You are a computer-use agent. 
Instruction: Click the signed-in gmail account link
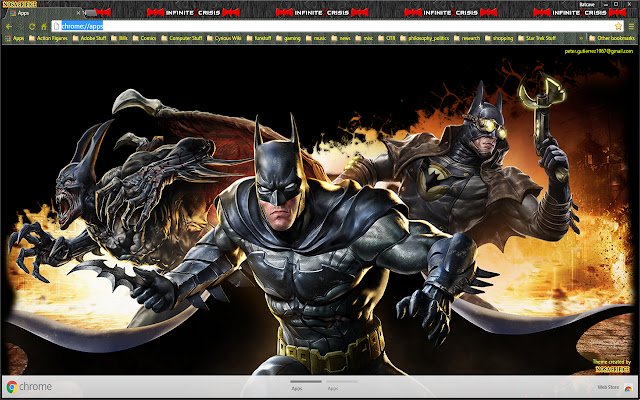598,51
